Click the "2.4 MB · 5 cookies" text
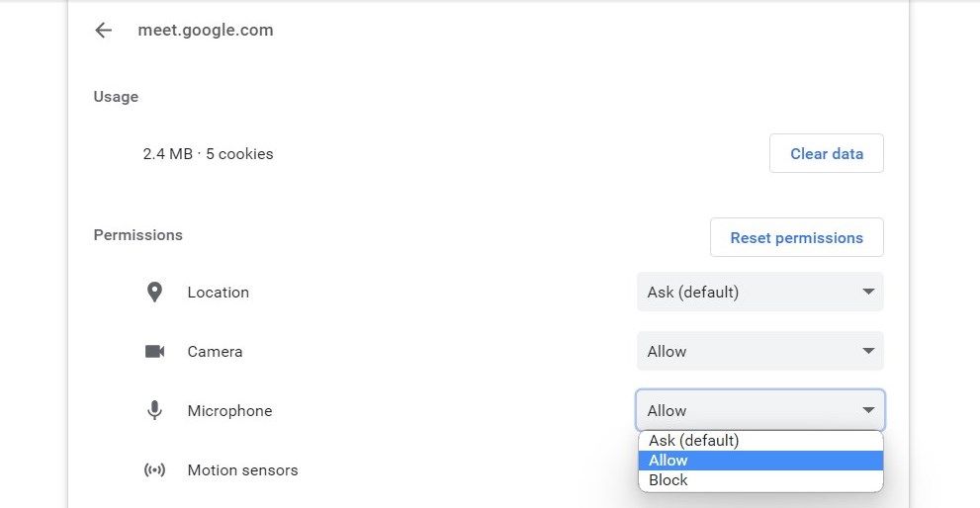The width and height of the screenshot is (980, 508). pos(208,154)
